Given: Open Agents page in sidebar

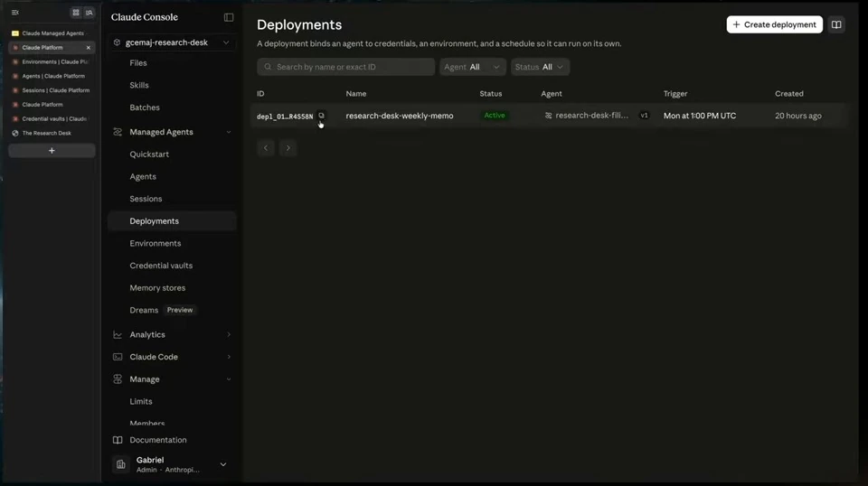Looking at the screenshot, I should [143, 176].
